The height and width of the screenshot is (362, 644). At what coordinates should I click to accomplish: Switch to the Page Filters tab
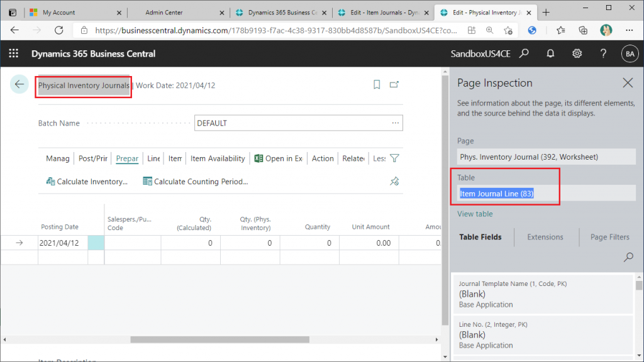point(609,237)
